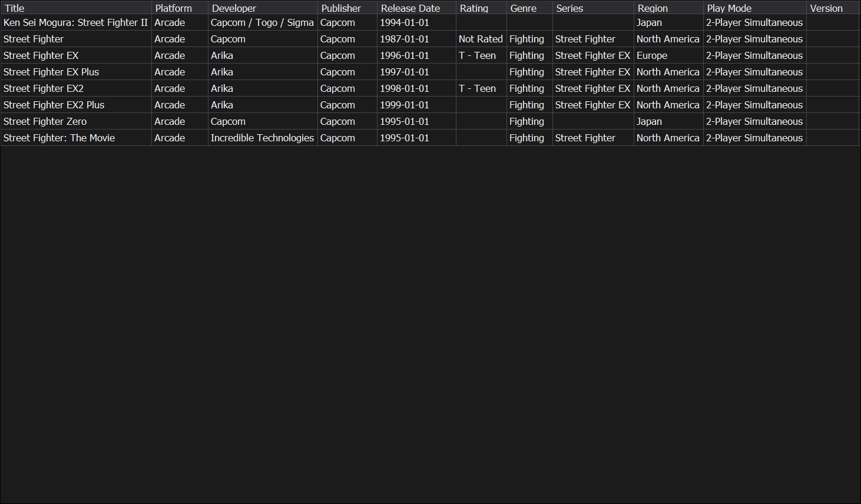This screenshot has width=861, height=504.
Task: Sort by the Platform column header
Action: [180, 8]
